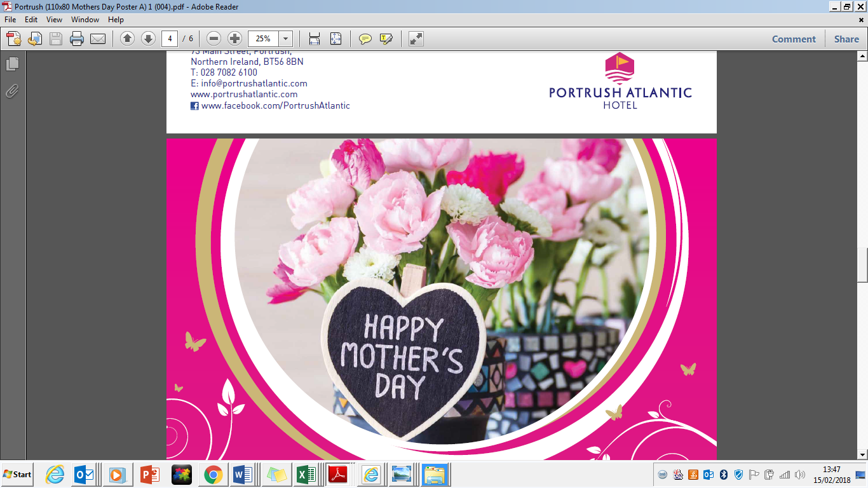The width and height of the screenshot is (868, 488).
Task: Click the Action Center flag tray icon
Action: (x=754, y=475)
